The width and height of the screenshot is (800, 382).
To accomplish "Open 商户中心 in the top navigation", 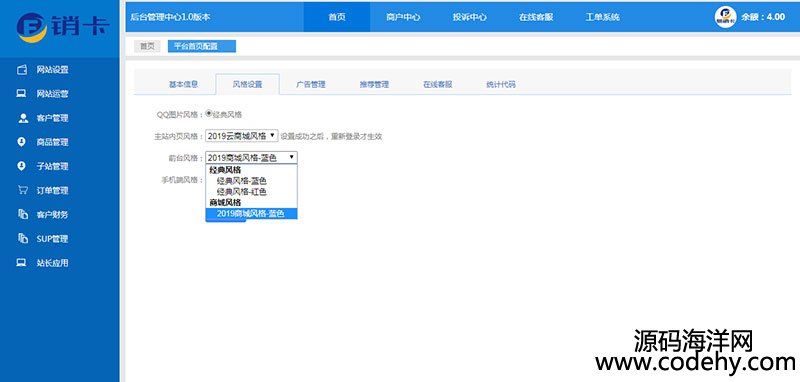I will tap(403, 17).
